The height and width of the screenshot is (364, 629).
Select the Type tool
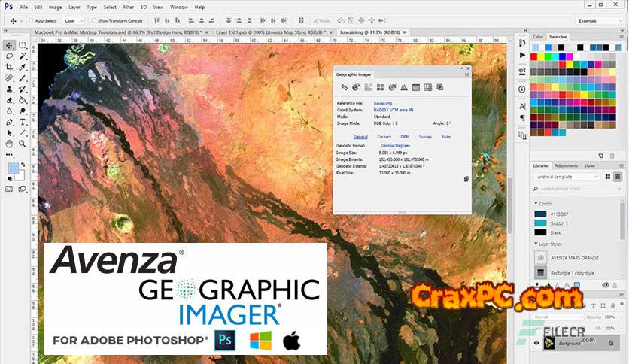(x=23, y=121)
